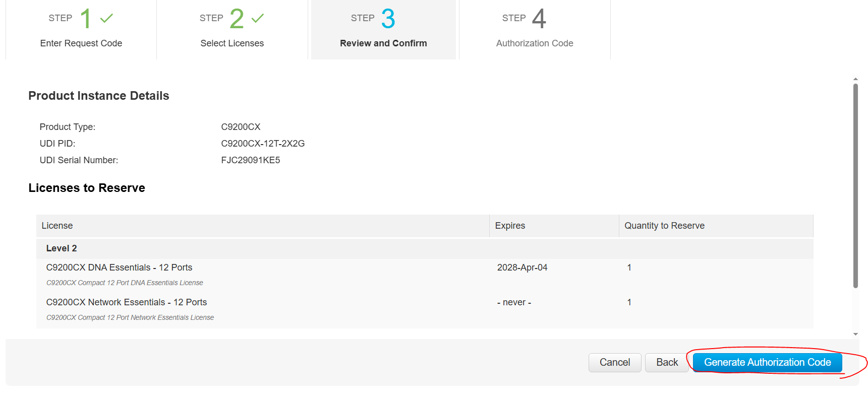Click the scrollbar up arrow
Screen dimensions: 868x400
pos(855,79)
